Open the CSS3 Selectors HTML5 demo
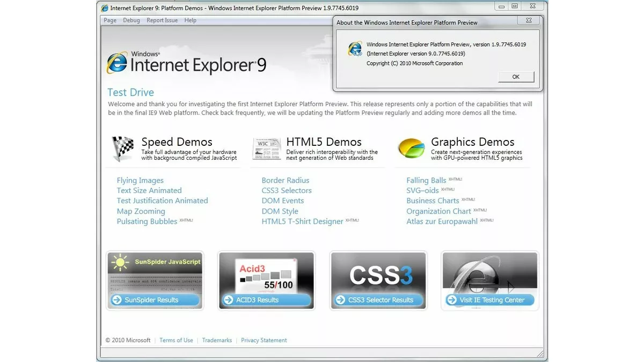Image resolution: width=644 pixels, height=362 pixels. [286, 190]
